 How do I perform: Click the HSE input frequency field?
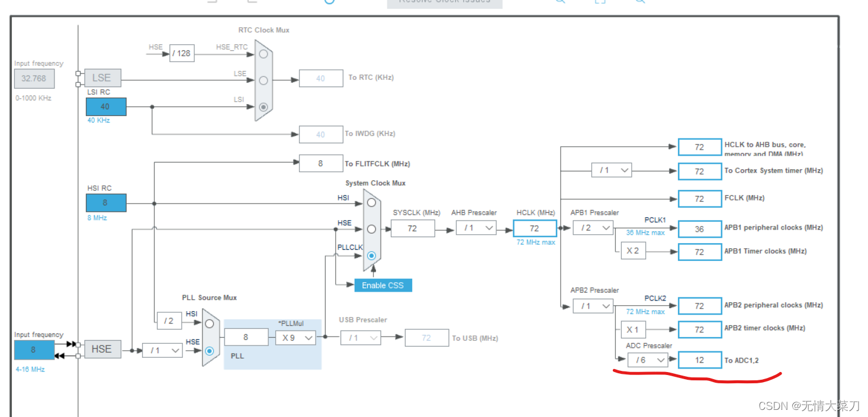point(34,350)
